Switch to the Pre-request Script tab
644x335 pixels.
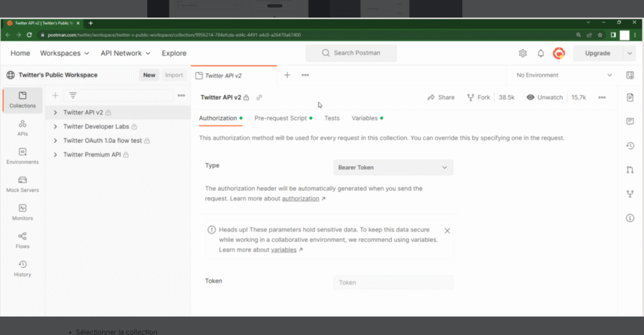coord(284,118)
